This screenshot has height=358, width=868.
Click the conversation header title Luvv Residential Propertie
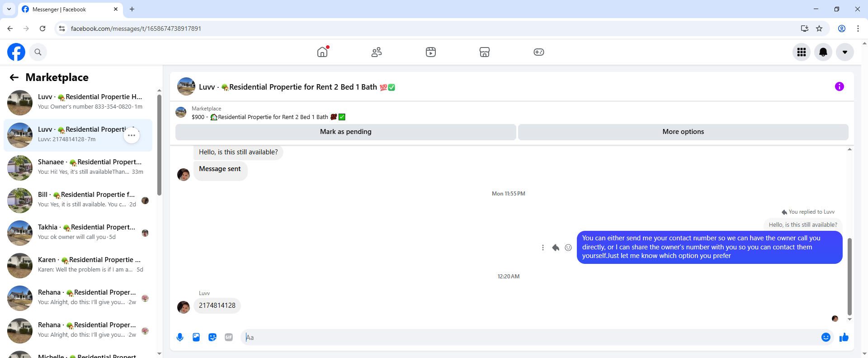(x=297, y=87)
